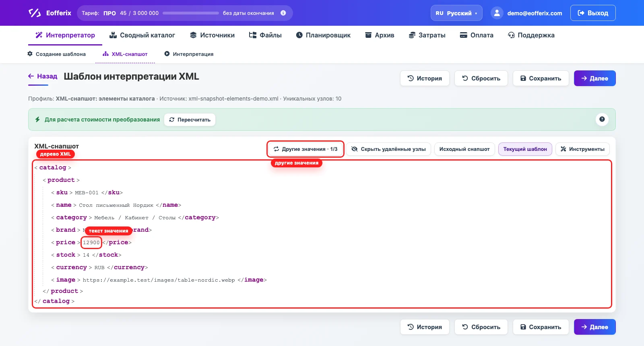
Task: Switch to Исходный снапшот view
Action: 464,149
